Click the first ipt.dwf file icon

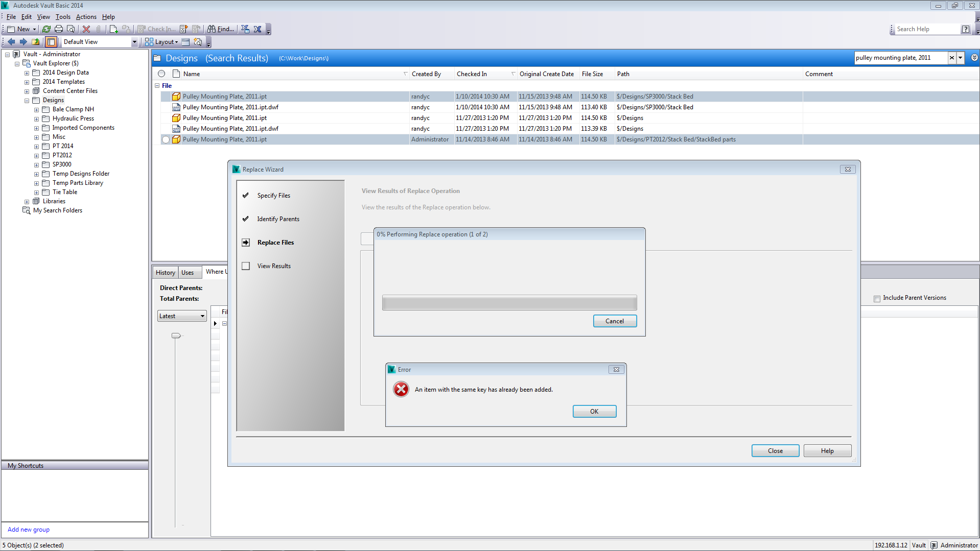[176, 107]
